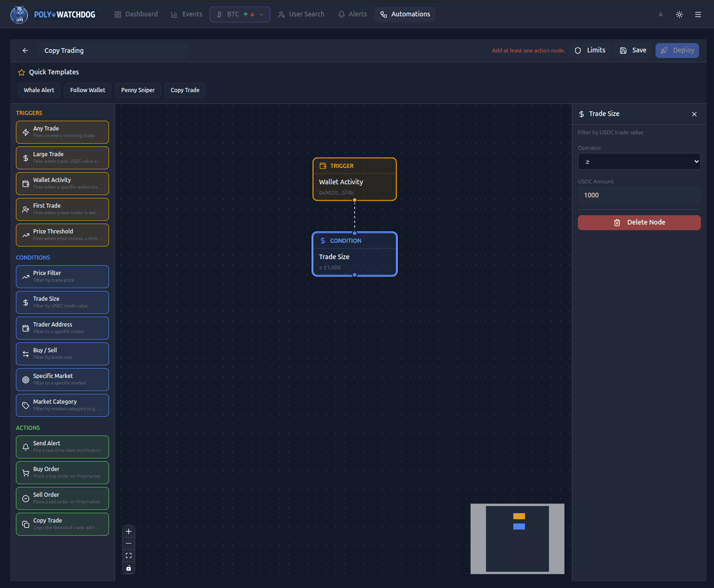This screenshot has width=714, height=588.
Task: Select the Specific Market condition block
Action: [62, 380]
